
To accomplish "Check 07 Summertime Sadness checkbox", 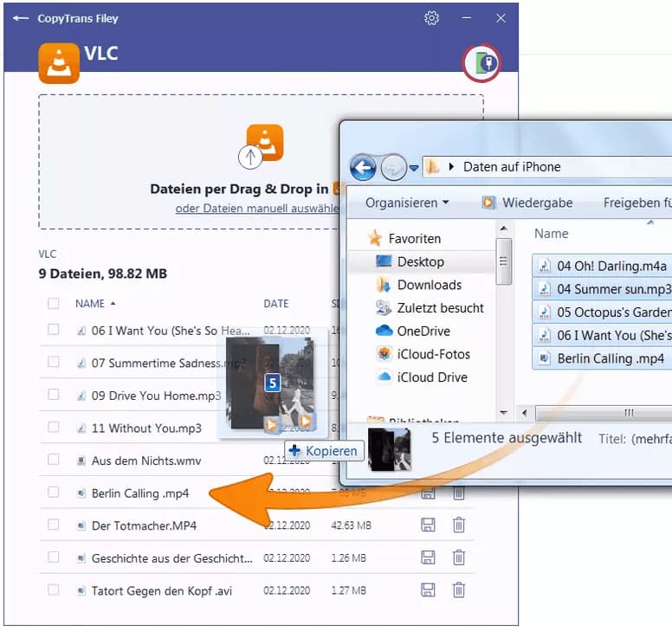I will coord(54,362).
